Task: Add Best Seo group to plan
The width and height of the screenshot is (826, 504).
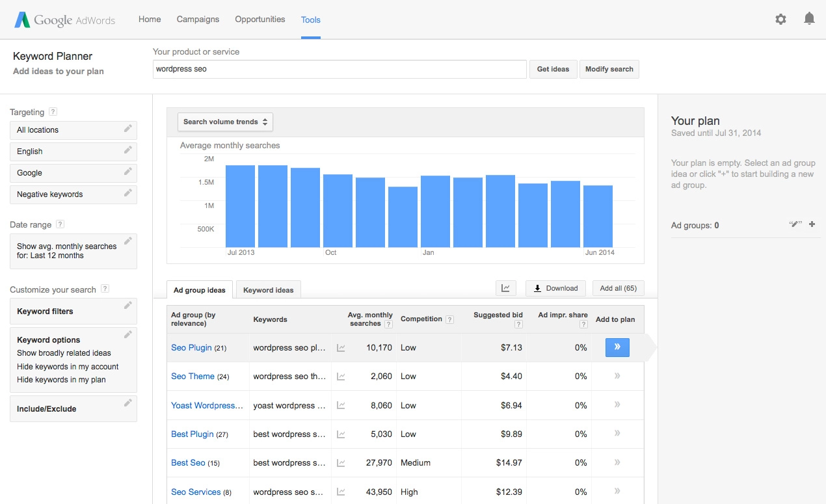Action: pos(617,462)
